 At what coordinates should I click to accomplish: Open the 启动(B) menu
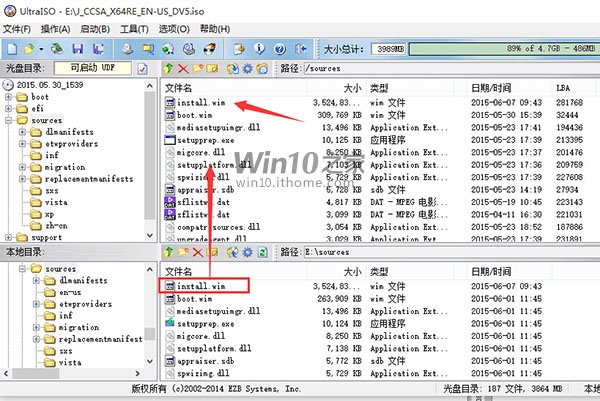coord(95,29)
